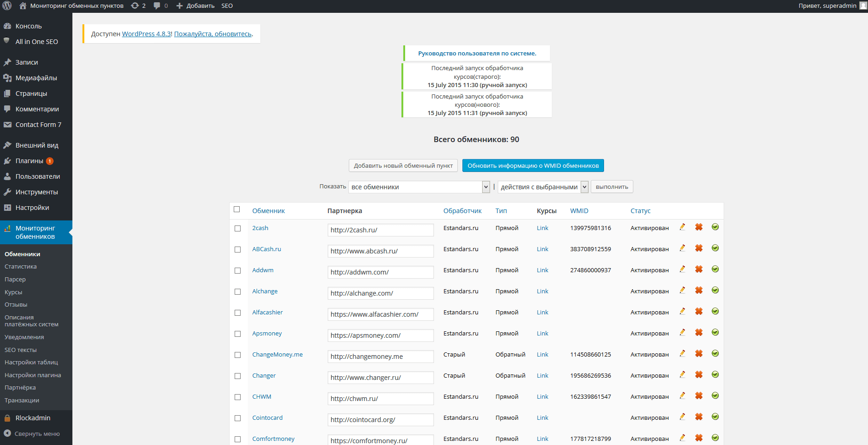Sort table by Обменник column header
868x445 pixels.
(269, 211)
